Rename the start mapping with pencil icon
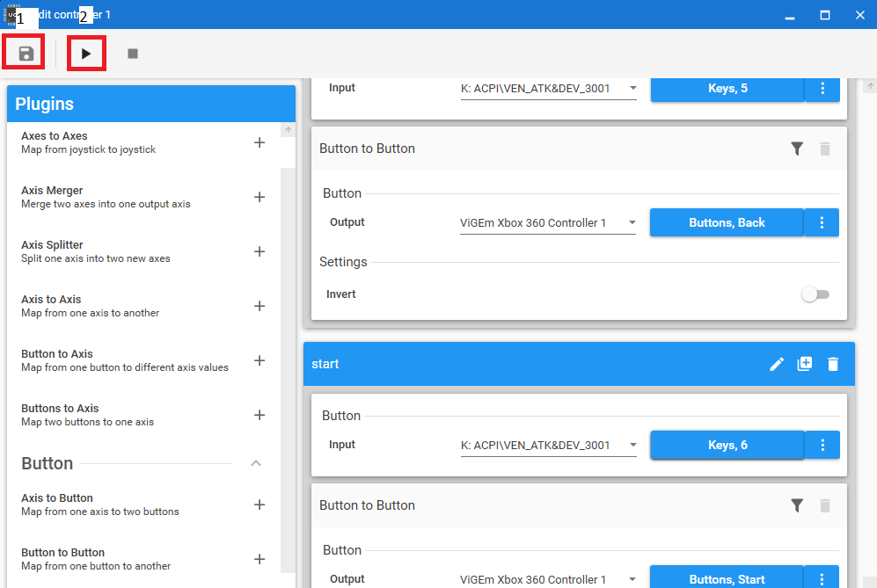Image resolution: width=877 pixels, height=588 pixels. [777, 365]
